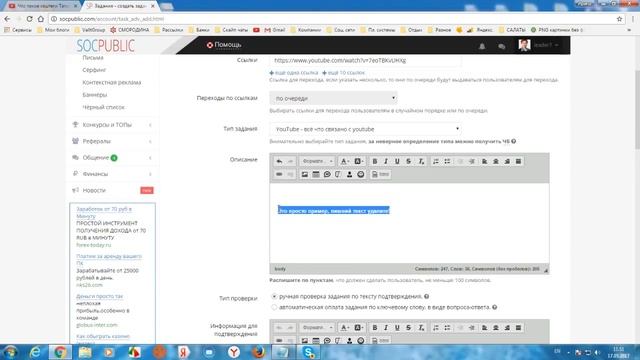Click the smiley icon in the Описание editor

point(361,174)
